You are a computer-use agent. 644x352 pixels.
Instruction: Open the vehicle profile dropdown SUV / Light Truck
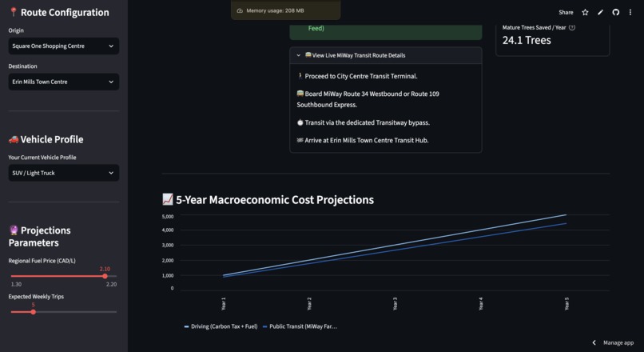click(x=64, y=173)
